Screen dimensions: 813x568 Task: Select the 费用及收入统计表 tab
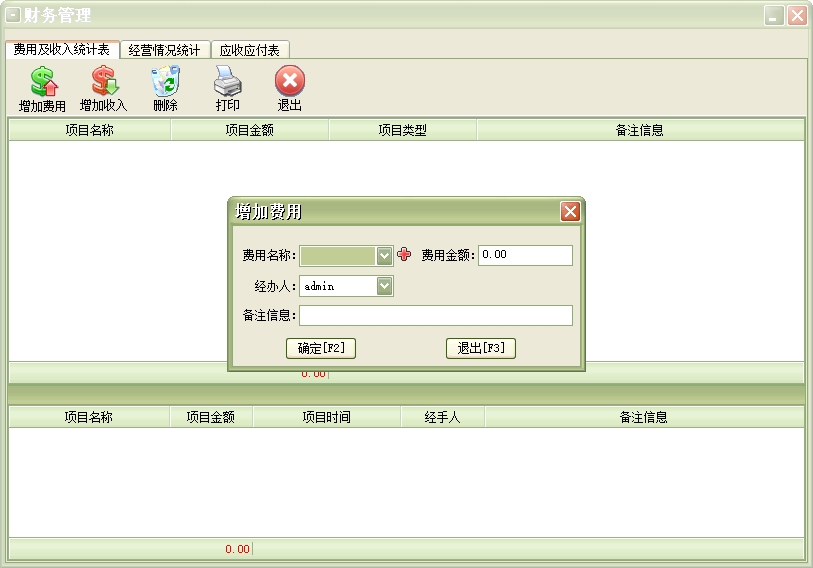[61, 50]
